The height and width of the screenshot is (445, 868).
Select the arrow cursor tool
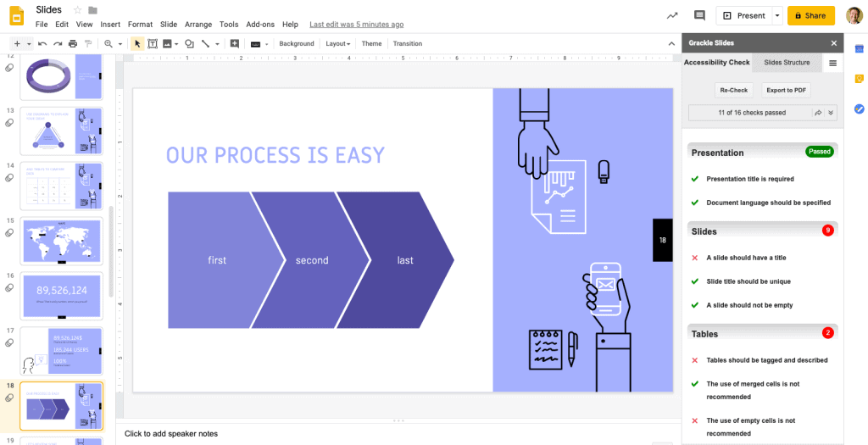pyautogui.click(x=138, y=44)
